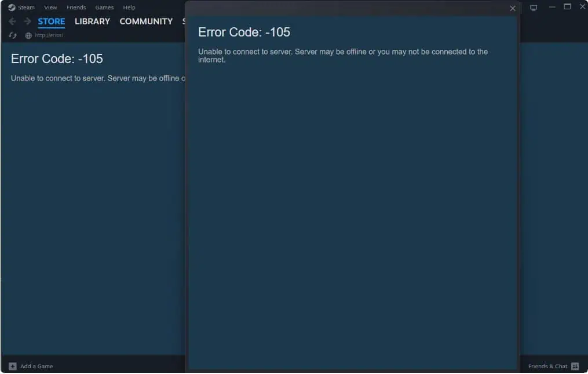588x374 pixels.
Task: Click the globe icon beside the URL
Action: 28,35
